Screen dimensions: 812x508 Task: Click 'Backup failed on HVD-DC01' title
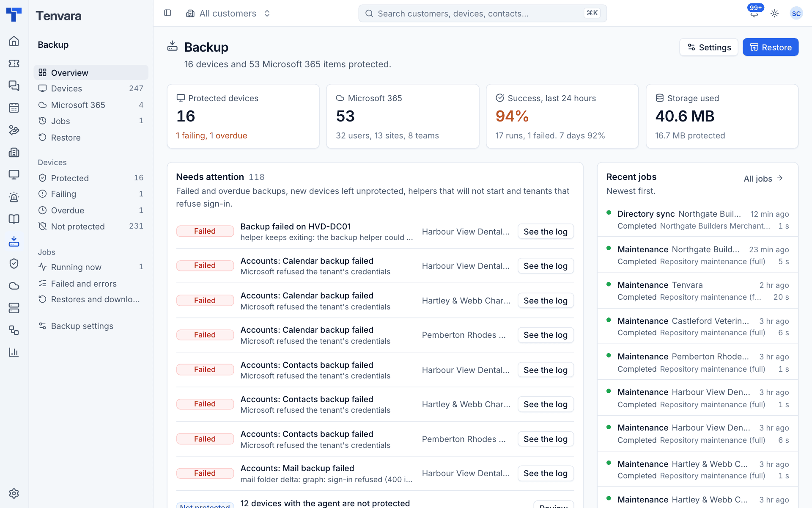tap(296, 226)
